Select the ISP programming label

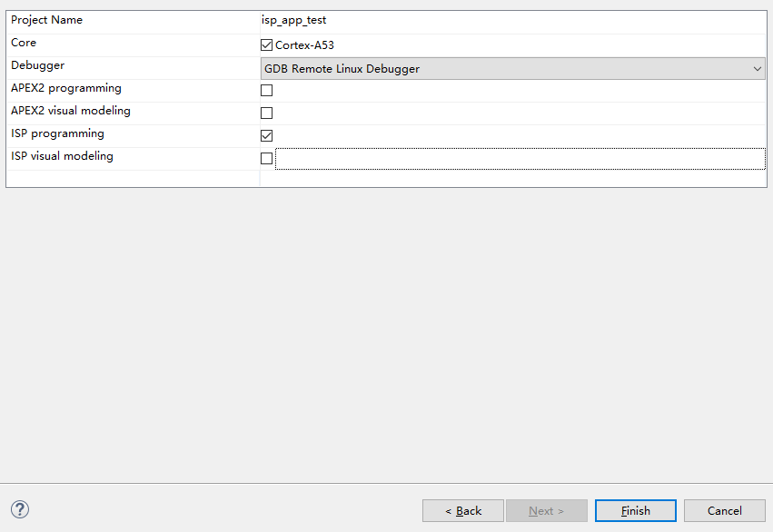click(x=57, y=133)
